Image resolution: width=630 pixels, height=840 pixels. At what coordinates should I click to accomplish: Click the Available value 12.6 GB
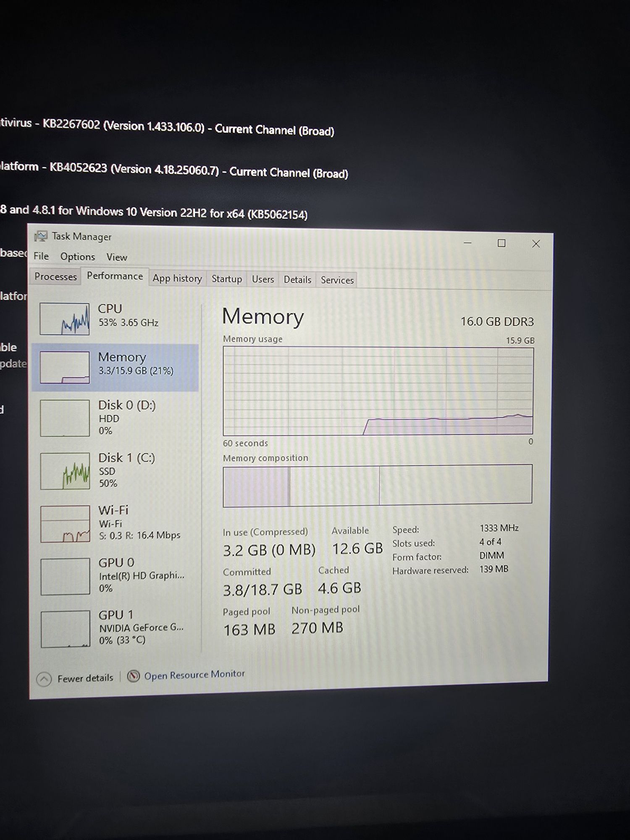pos(357,549)
